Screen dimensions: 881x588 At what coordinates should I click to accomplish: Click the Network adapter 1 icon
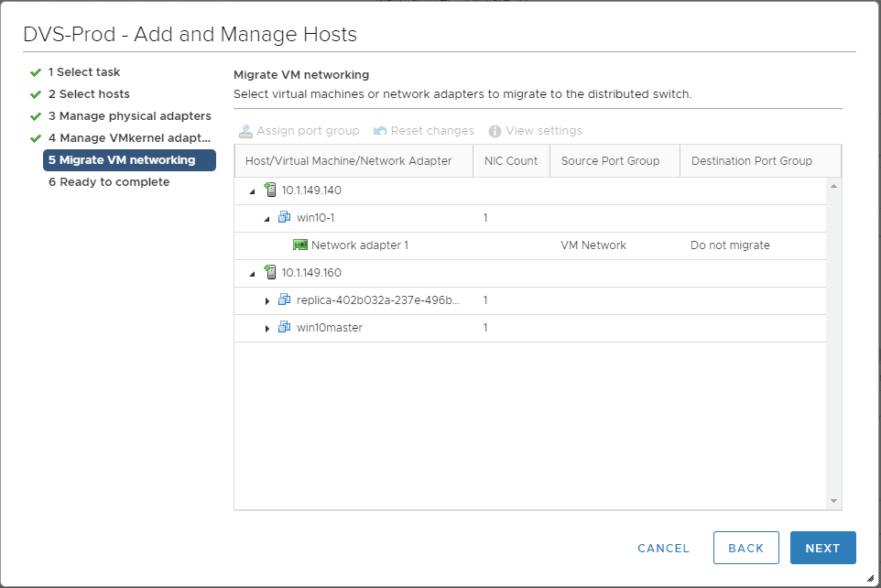tap(299, 245)
